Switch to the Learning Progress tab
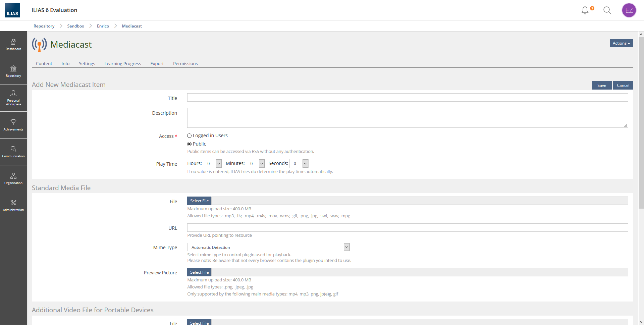This screenshot has width=644, height=325. [123, 64]
